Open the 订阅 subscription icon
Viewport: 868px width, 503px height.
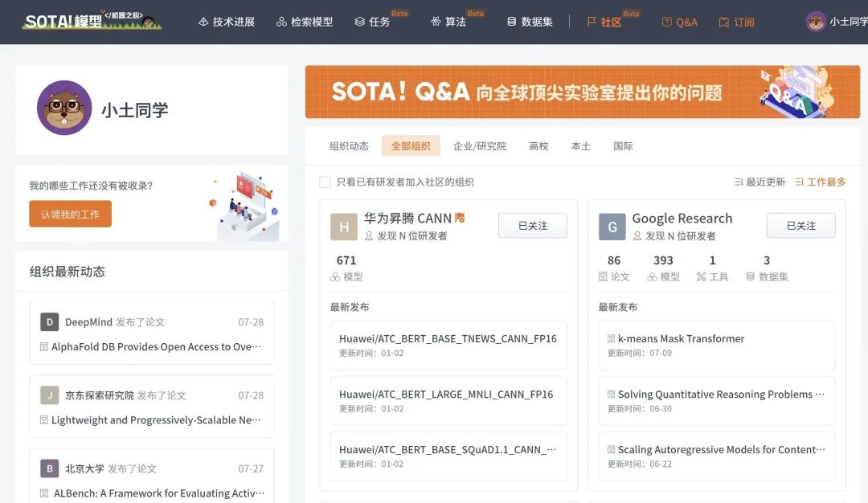pos(723,22)
